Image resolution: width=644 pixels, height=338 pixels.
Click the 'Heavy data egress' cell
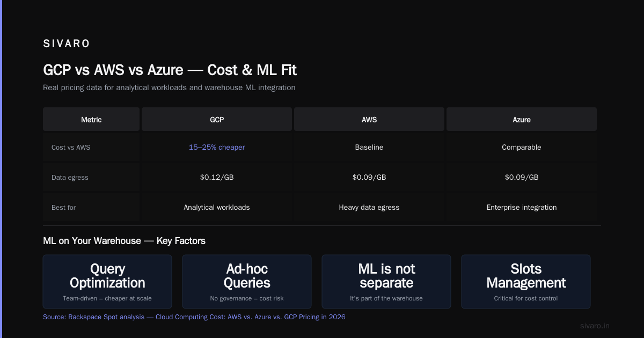(x=369, y=208)
